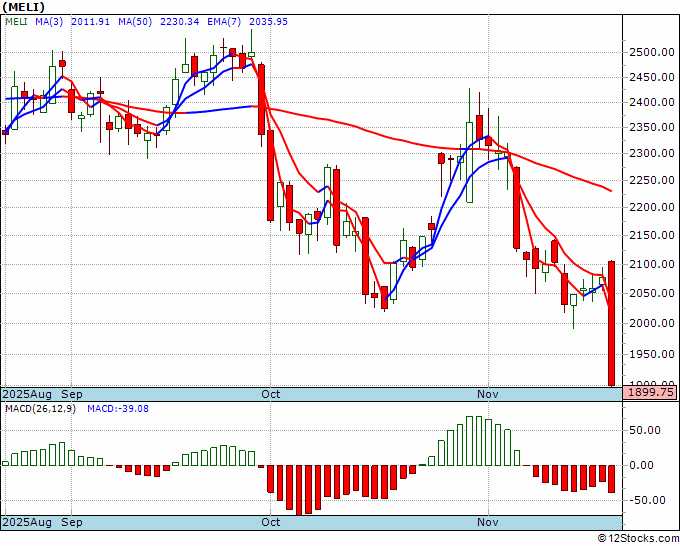Click the EMA(7) value 2035.95
680x546 pixels.
coord(268,22)
